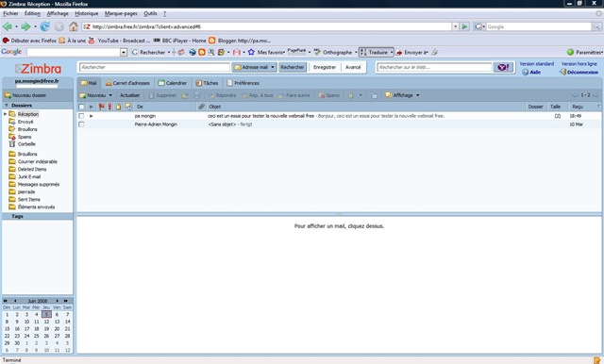
Task: Sort by priority column icon
Action: click(x=109, y=107)
